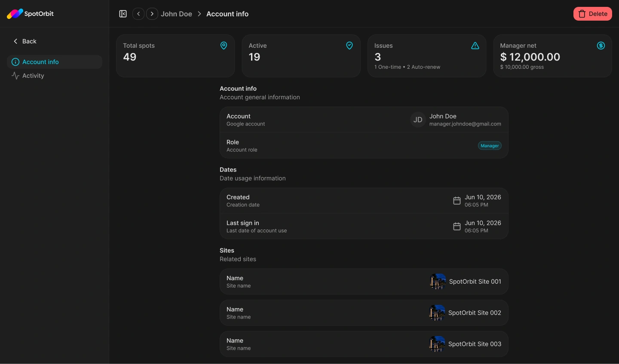This screenshot has height=364, width=619.
Task: Click the 'Account general information' subtitle
Action: click(260, 97)
